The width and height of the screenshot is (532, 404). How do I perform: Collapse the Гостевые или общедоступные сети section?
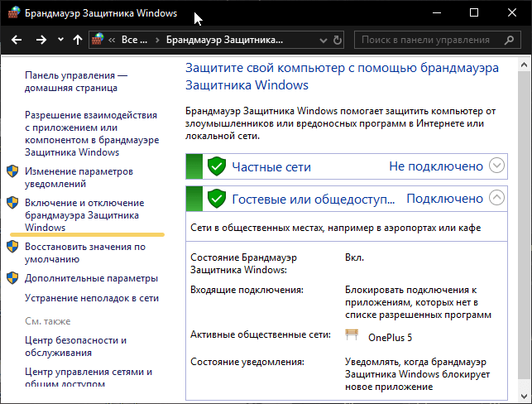pos(496,198)
